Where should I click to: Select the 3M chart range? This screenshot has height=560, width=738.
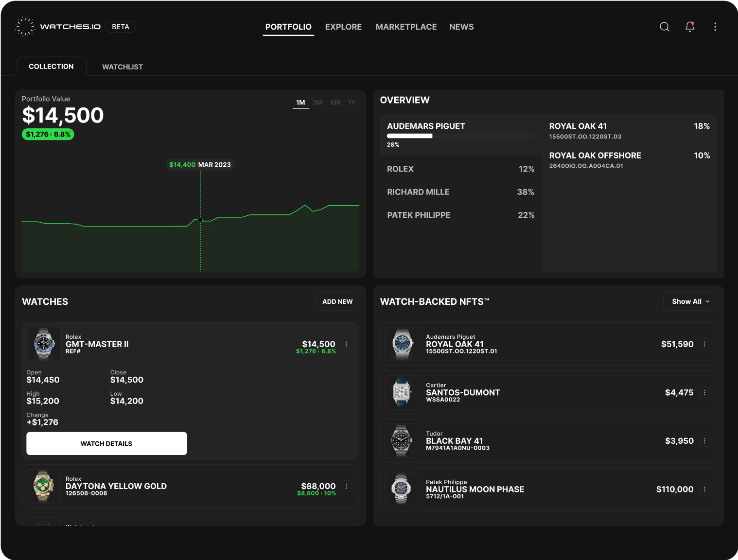coord(317,103)
